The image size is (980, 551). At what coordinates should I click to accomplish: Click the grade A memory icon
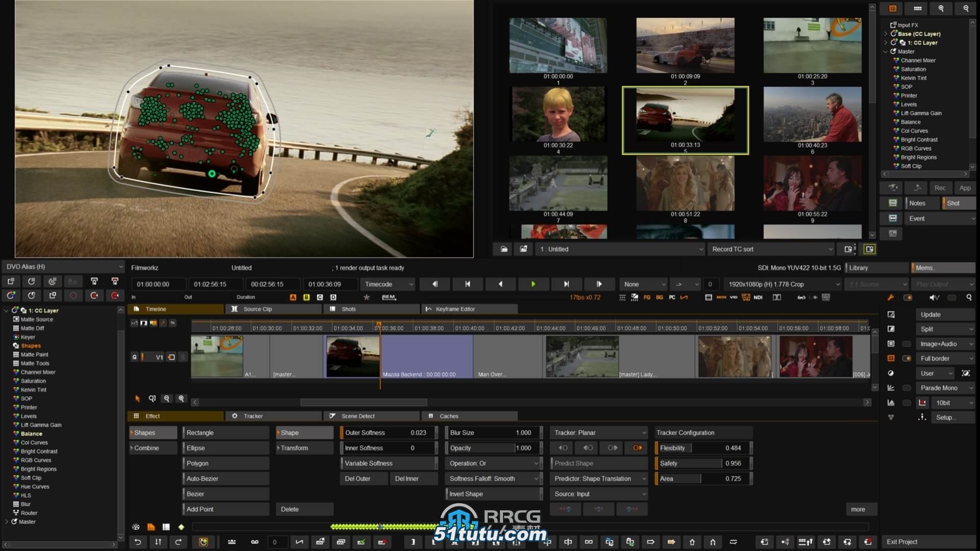pyautogui.click(x=293, y=297)
